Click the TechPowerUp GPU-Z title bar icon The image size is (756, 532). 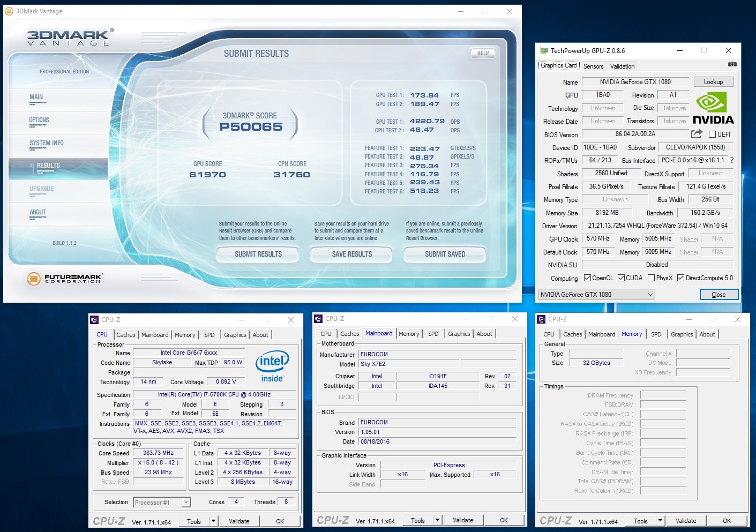(544, 51)
